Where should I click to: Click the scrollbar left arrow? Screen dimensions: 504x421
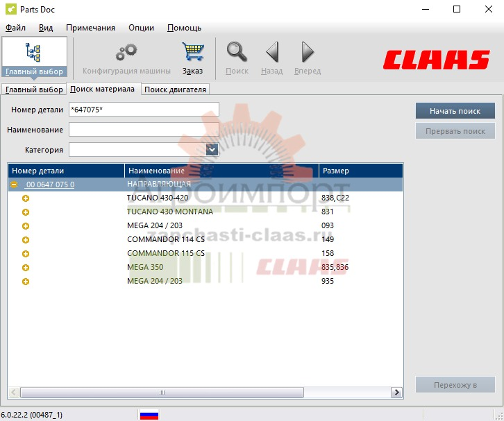(13, 393)
